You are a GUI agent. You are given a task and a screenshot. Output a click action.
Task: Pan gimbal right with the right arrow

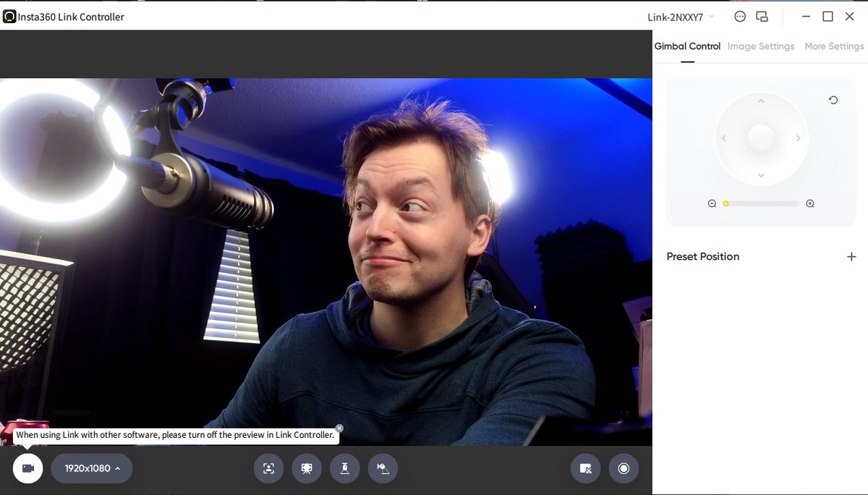coord(799,138)
